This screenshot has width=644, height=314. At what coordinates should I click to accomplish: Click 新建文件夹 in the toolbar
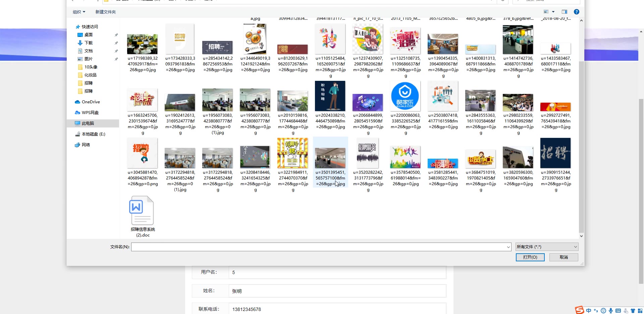tap(105, 12)
